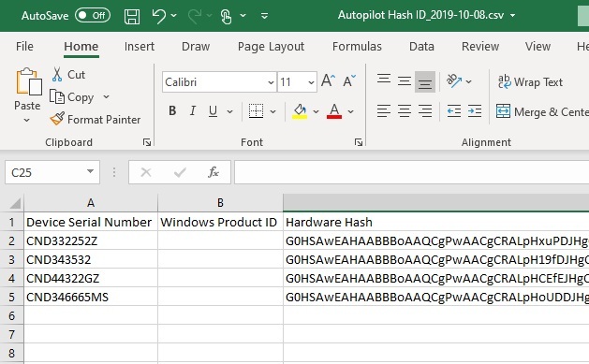Viewport: 589px width, 364px height.
Task: Open the Data tab
Action: coord(421,46)
